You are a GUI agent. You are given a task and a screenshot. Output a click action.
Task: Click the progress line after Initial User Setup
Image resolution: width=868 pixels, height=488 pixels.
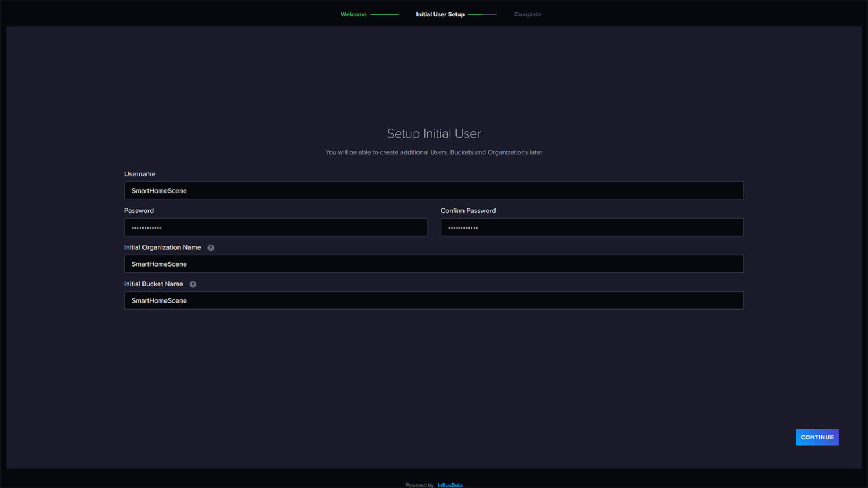point(483,14)
